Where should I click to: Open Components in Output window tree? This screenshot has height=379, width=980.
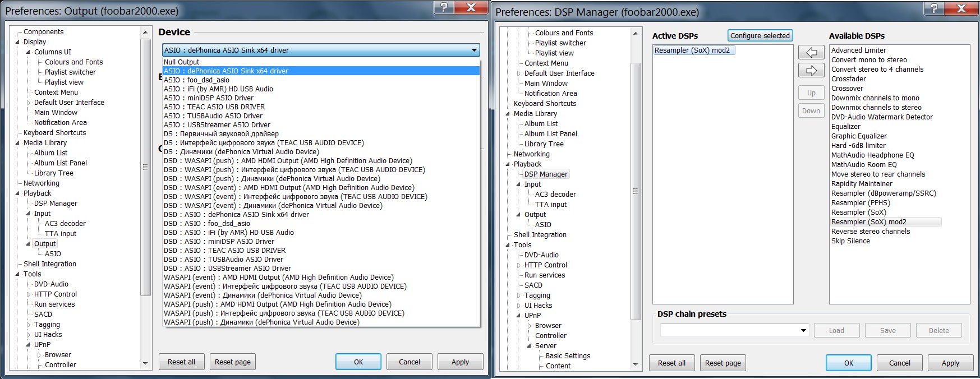pyautogui.click(x=43, y=32)
